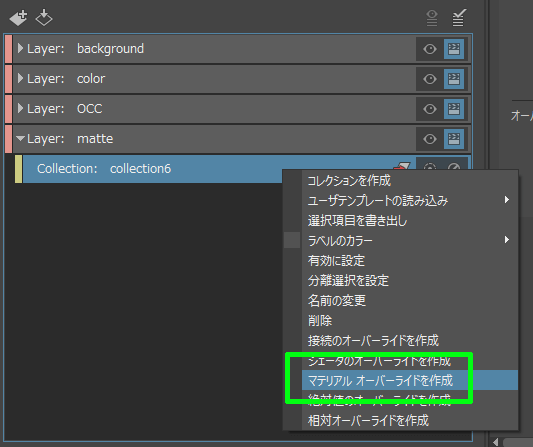Click the renderable clapperboard icon for OCC layer
The image size is (533, 447).
tap(454, 109)
